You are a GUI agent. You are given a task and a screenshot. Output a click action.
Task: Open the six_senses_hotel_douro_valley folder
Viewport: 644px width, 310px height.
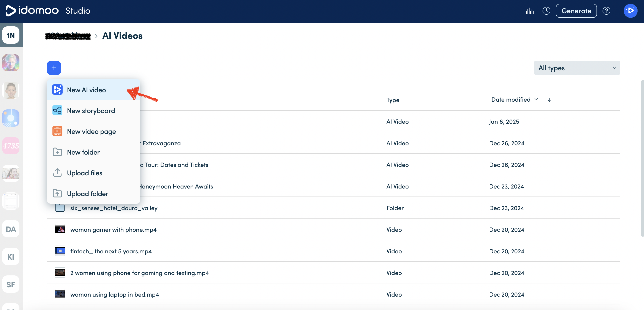pos(114,208)
